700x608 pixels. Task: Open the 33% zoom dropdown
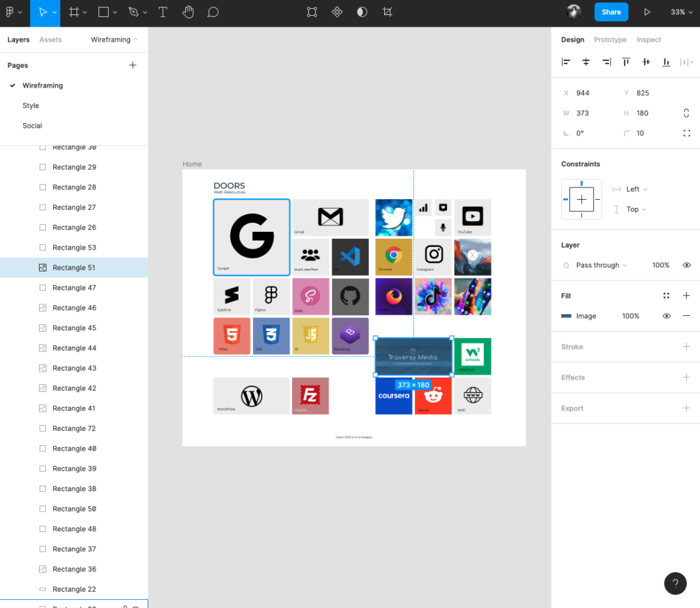pyautogui.click(x=682, y=12)
